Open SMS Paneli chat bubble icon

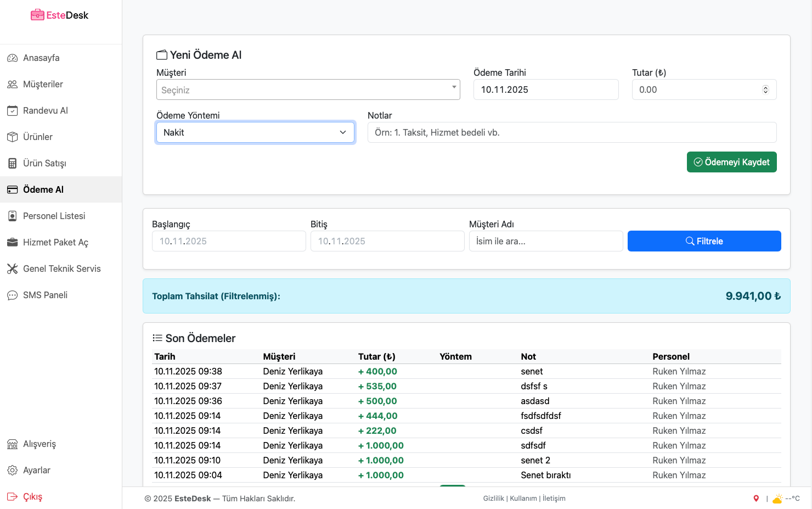12,295
